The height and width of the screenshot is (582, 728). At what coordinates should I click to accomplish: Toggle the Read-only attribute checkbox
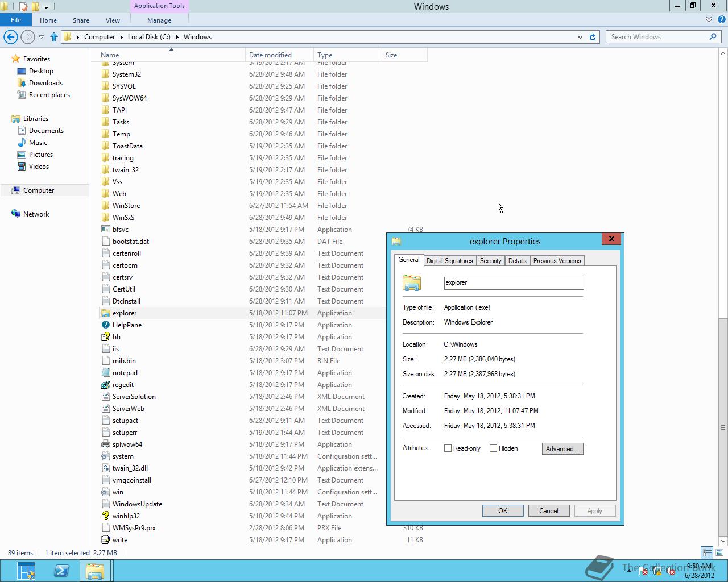coord(448,448)
